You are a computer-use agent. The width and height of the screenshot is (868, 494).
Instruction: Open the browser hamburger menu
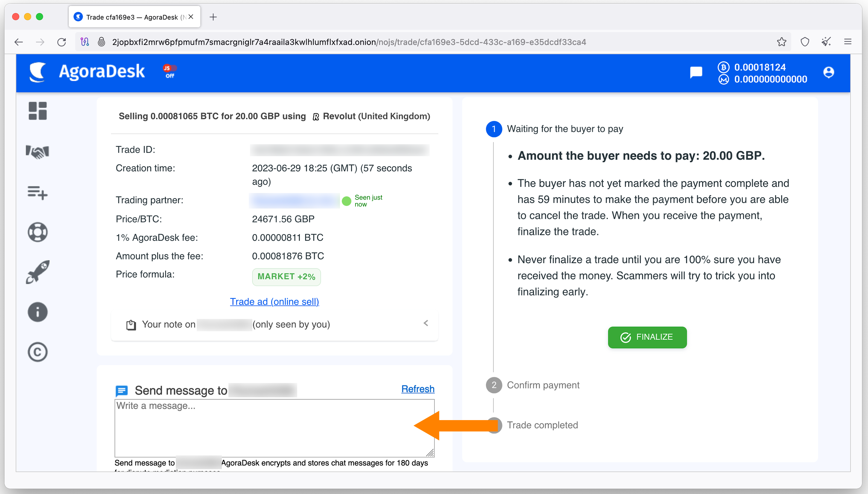point(848,42)
